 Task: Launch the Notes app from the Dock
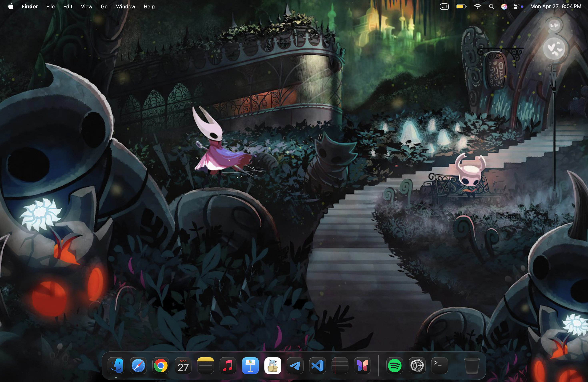206,365
